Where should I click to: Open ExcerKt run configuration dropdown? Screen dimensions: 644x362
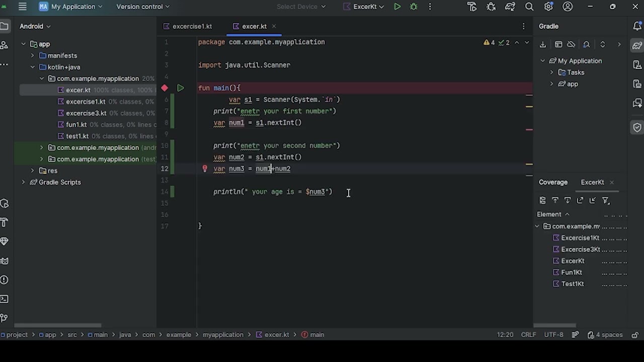(x=363, y=7)
